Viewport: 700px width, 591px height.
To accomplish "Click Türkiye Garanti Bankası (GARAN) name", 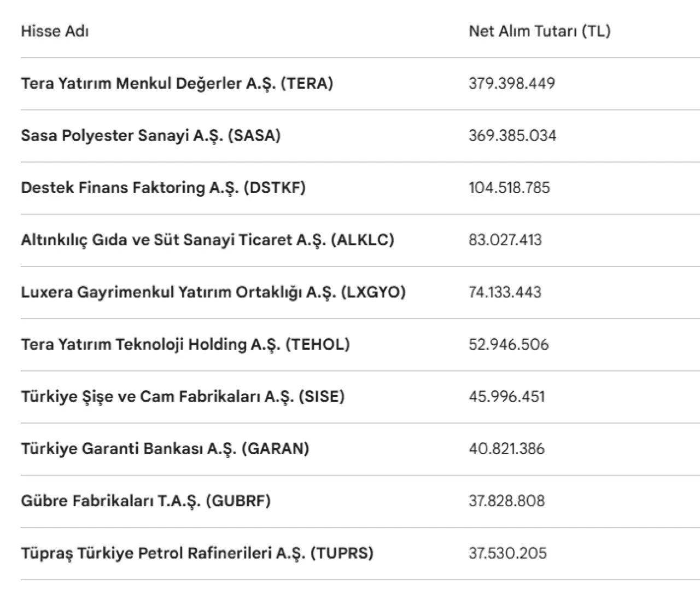I will click(165, 449).
